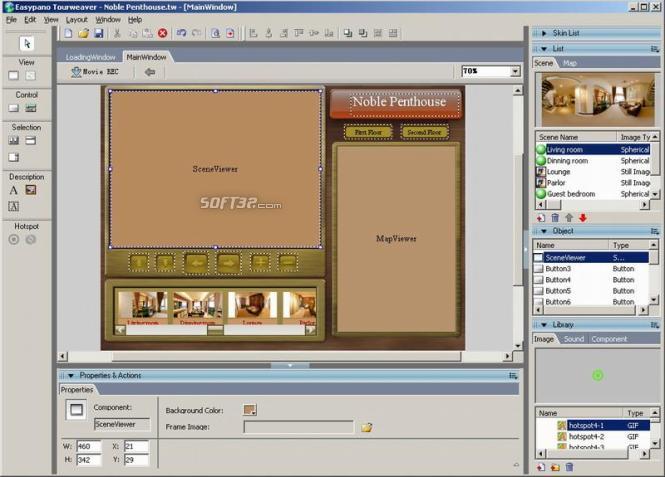Open a project with the folder icon
Screen dimensions: 665x477
pyautogui.click(x=83, y=33)
